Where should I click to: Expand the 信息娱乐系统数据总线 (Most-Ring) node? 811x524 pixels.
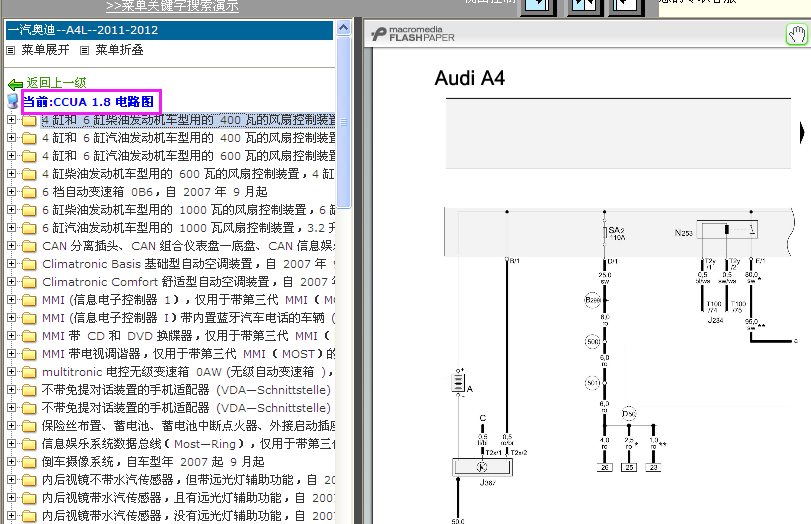click(11, 443)
